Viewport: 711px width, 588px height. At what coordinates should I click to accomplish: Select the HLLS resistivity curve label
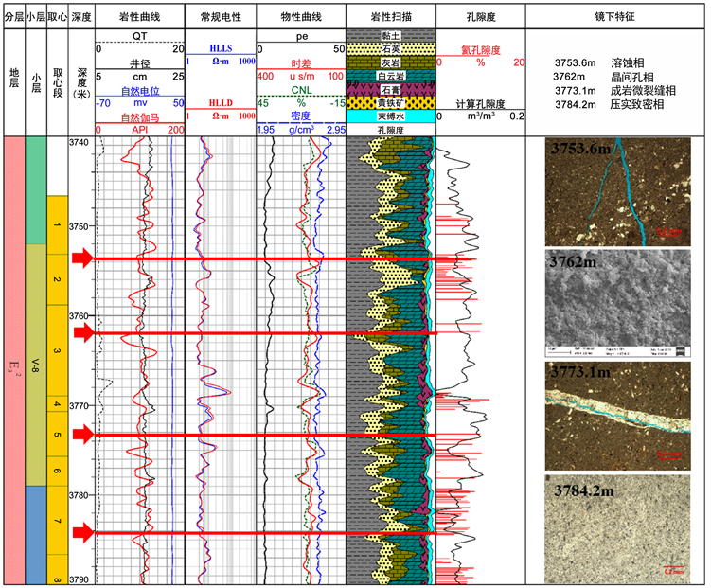pyautogui.click(x=220, y=49)
